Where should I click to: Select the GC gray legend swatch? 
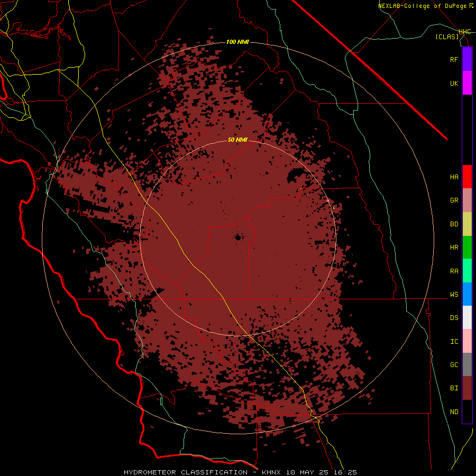[467, 364]
